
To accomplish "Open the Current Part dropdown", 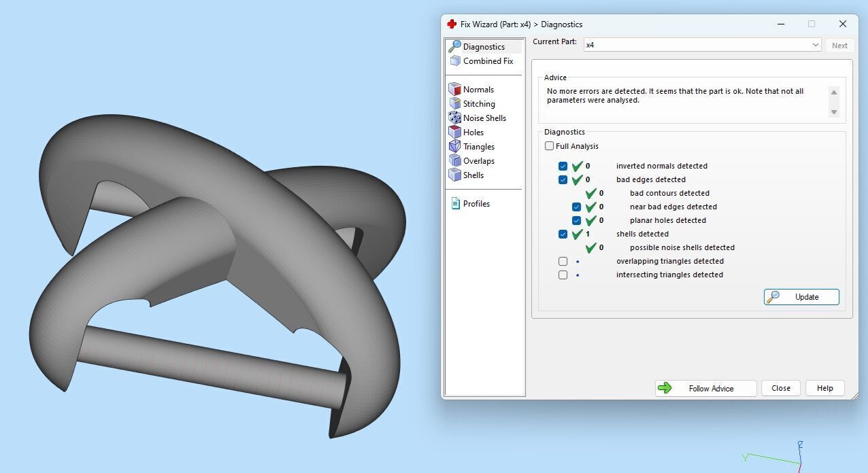I will coord(703,45).
